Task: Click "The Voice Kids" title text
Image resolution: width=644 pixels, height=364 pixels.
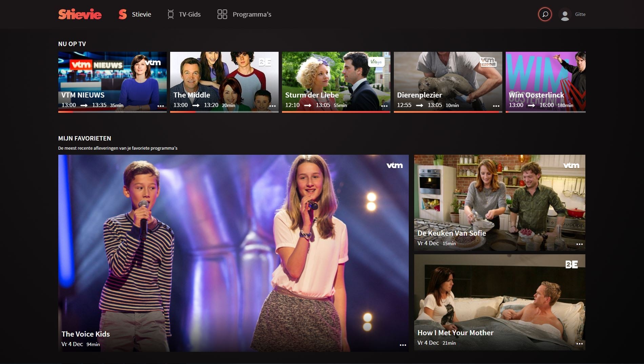Action: (85, 334)
